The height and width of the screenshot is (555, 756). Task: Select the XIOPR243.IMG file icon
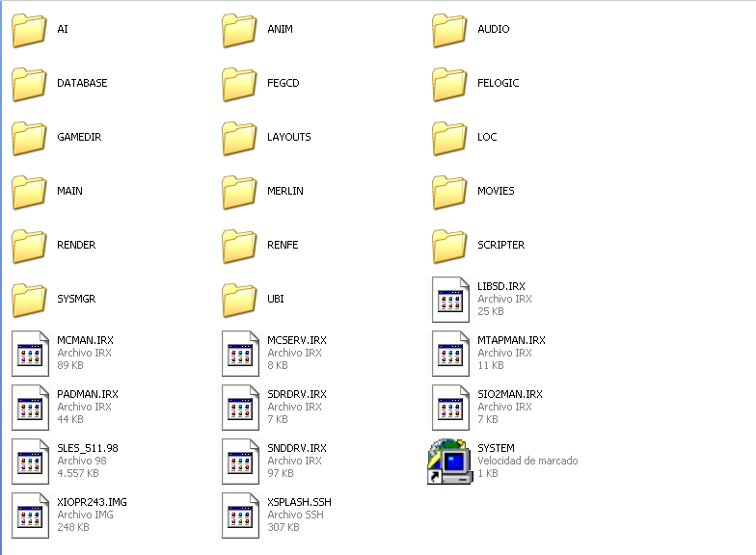(x=30, y=515)
